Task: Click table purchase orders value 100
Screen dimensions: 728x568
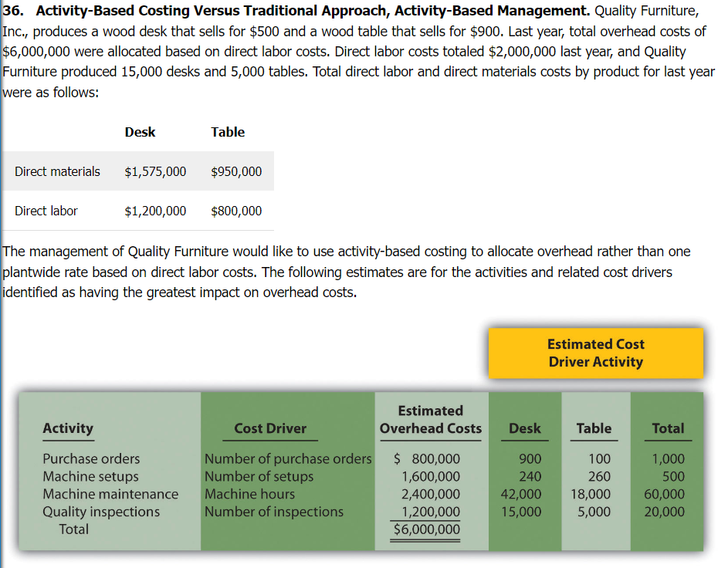Action: click(x=599, y=458)
